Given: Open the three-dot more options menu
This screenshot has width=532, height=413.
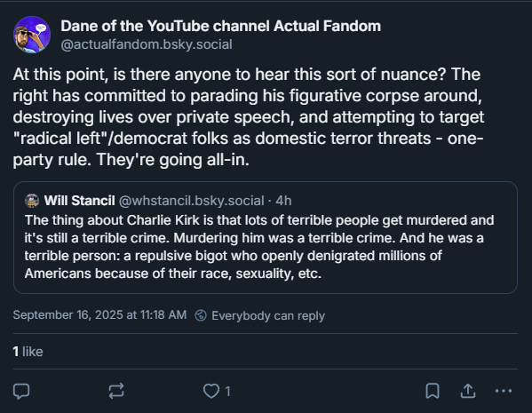Looking at the screenshot, I should (504, 391).
